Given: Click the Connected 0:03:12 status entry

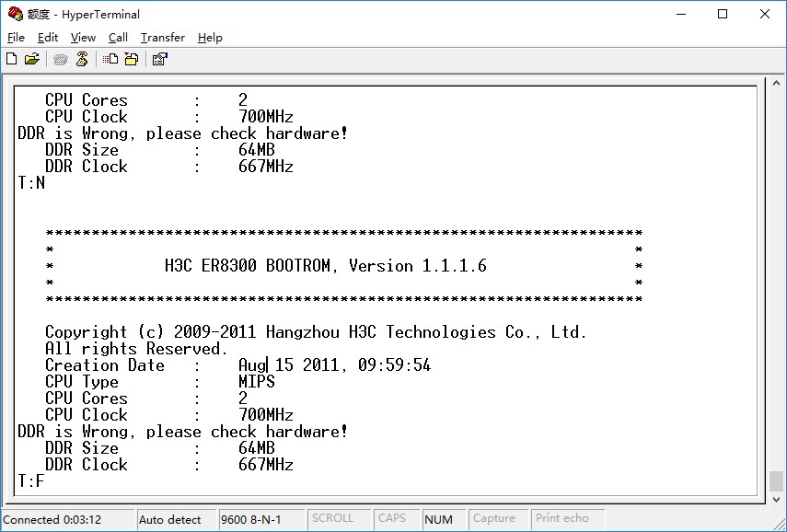Looking at the screenshot, I should pos(68,519).
